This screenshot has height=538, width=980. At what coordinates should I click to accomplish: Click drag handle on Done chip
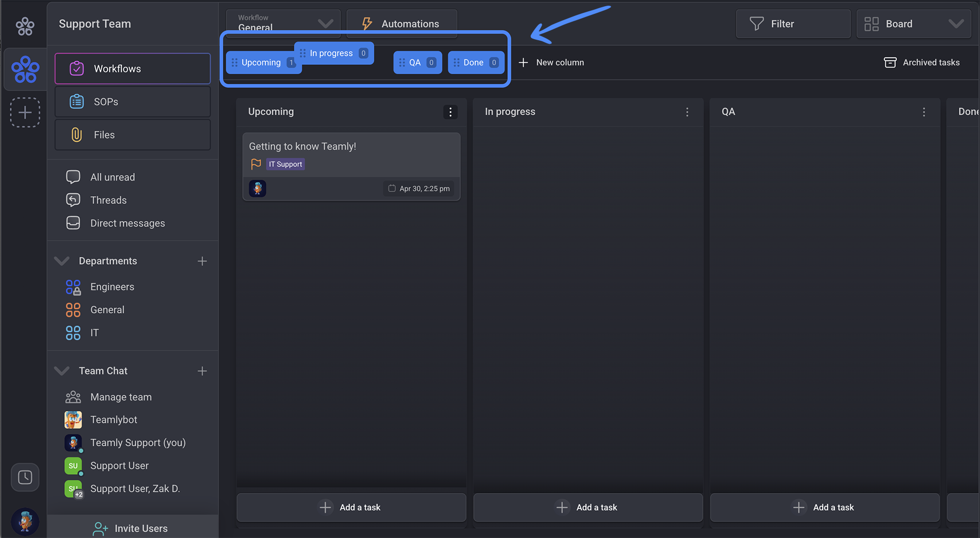pyautogui.click(x=456, y=62)
